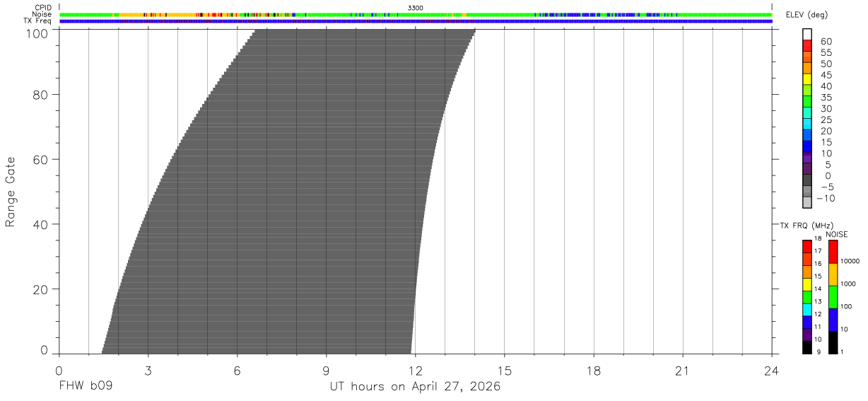Click the 'FHW b09' radar beam label
Viewport: 868px width, 401px height.
click(86, 387)
